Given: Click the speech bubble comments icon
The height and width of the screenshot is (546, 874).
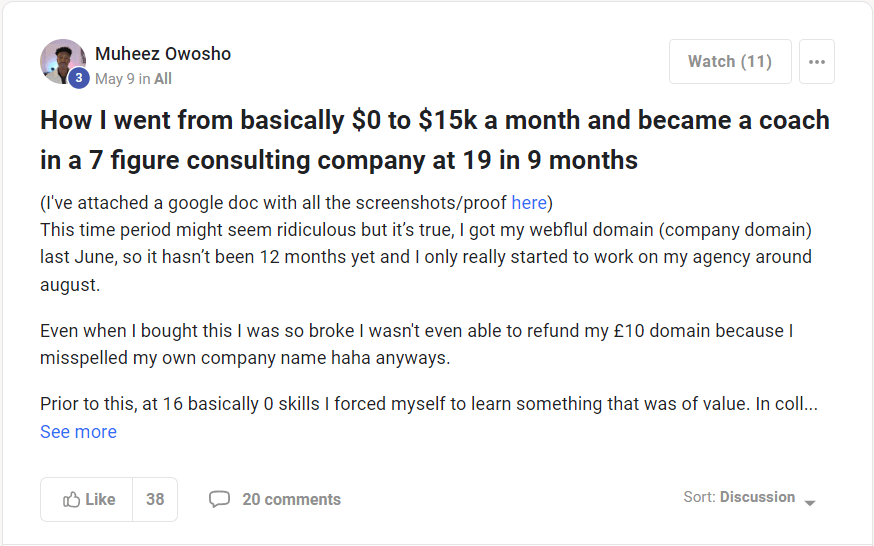Looking at the screenshot, I should click(219, 500).
